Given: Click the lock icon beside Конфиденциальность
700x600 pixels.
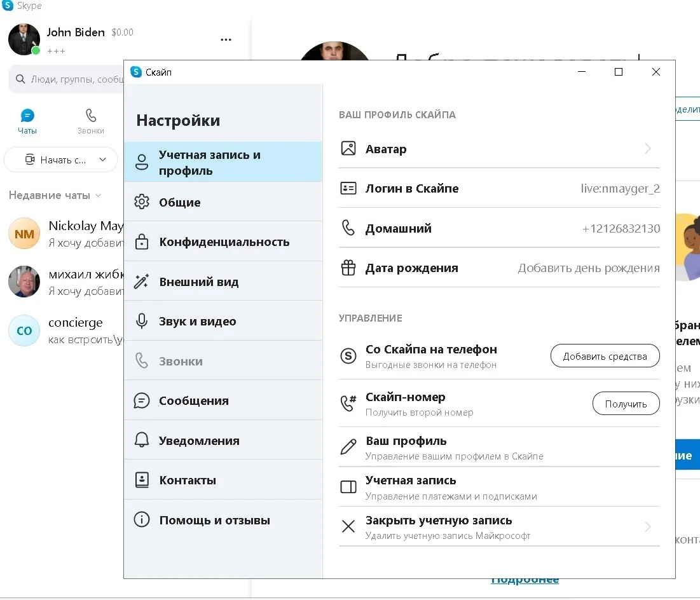Looking at the screenshot, I should 142,242.
